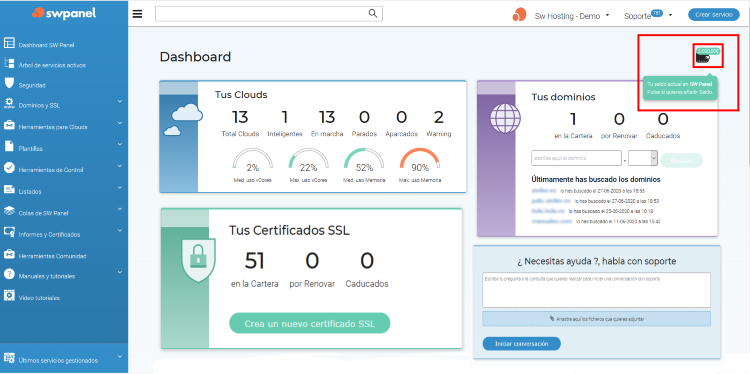
Task: Open the domain extension dropdown
Action: click(x=643, y=159)
